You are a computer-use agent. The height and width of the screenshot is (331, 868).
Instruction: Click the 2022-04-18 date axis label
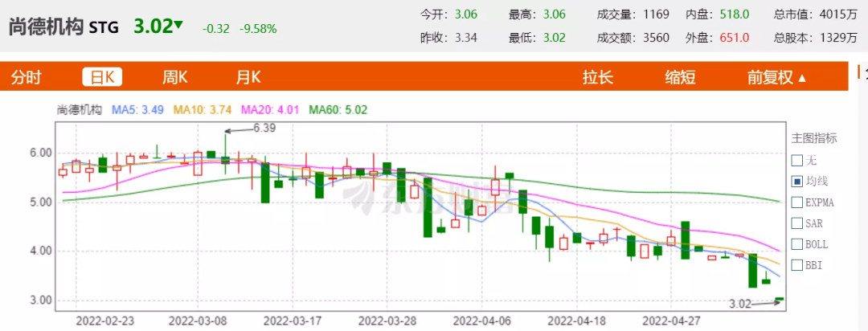tap(575, 320)
